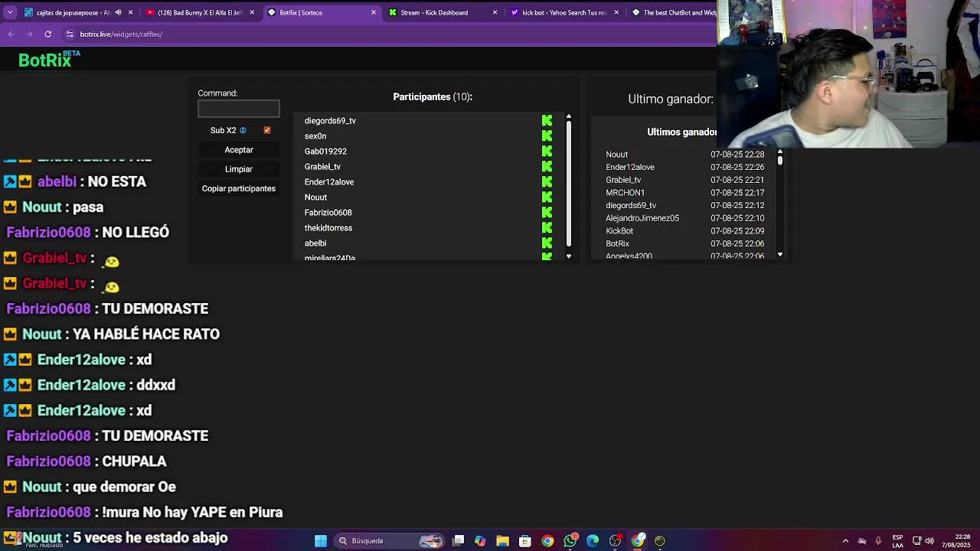Open Microsoft Edge from the taskbar
Viewport: 980px width, 551px height.
pyautogui.click(x=593, y=541)
